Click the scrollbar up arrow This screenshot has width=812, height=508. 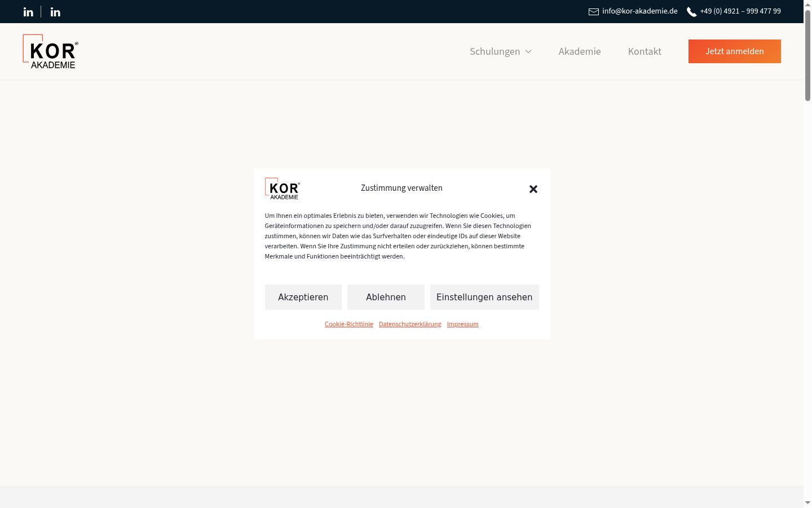coord(807,5)
